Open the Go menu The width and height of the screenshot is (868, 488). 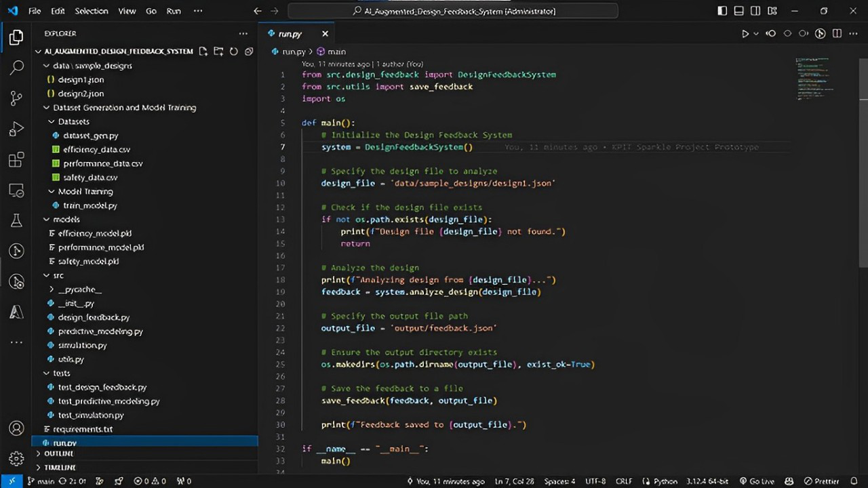[151, 11]
